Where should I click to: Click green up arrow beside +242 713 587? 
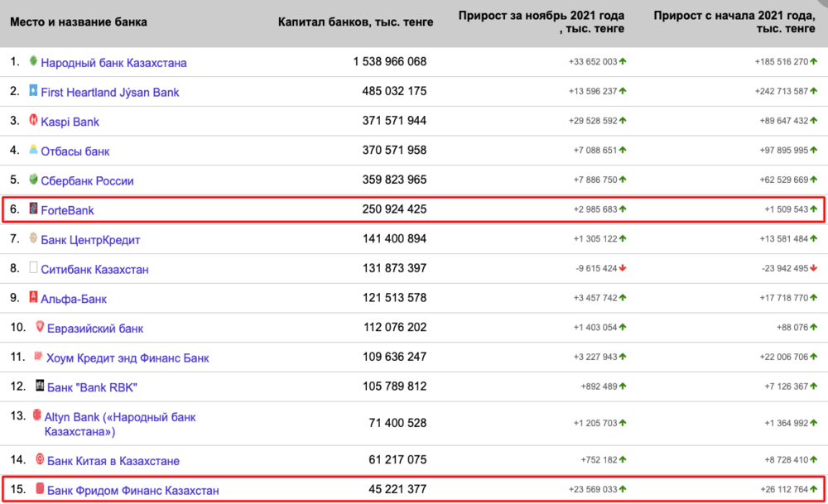pos(814,91)
